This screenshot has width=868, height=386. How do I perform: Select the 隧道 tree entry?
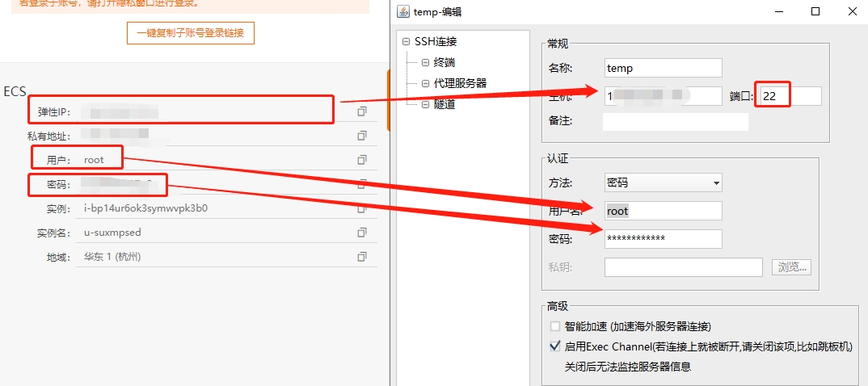click(444, 103)
